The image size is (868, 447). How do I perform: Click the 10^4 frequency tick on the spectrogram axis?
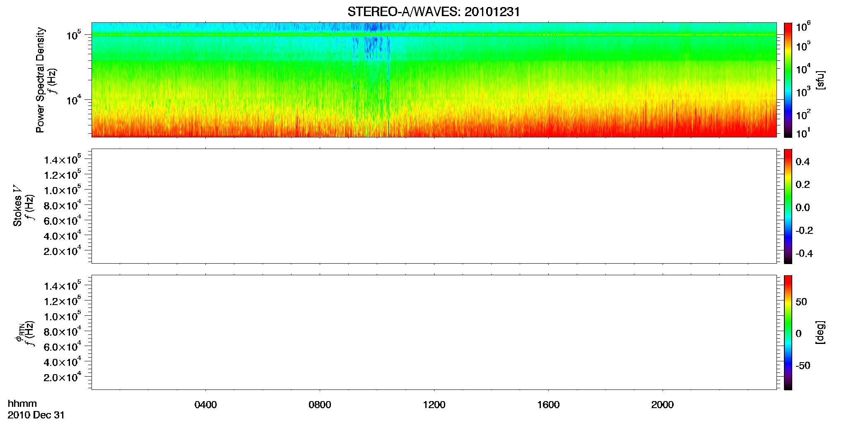point(74,100)
